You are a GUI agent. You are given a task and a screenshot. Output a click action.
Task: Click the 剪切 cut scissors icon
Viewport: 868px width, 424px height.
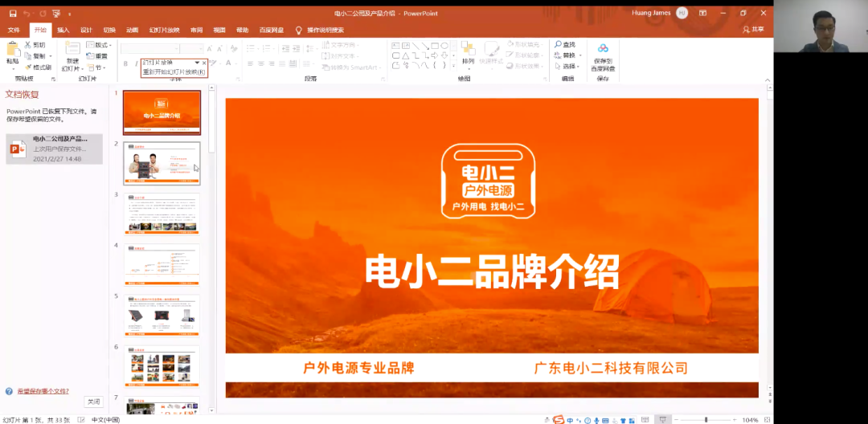[x=28, y=45]
